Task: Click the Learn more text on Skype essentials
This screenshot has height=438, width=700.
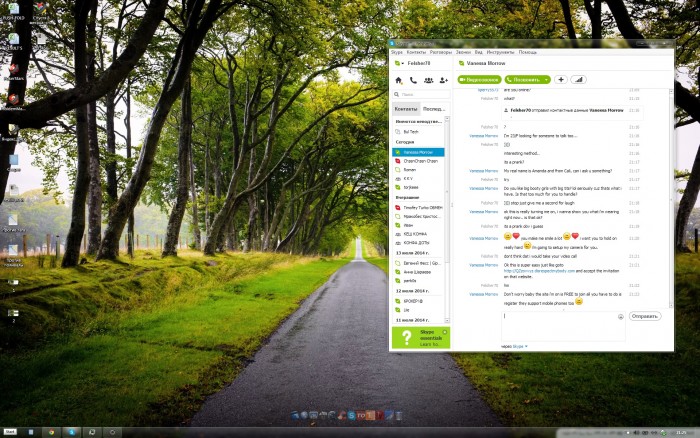Action: tap(429, 344)
